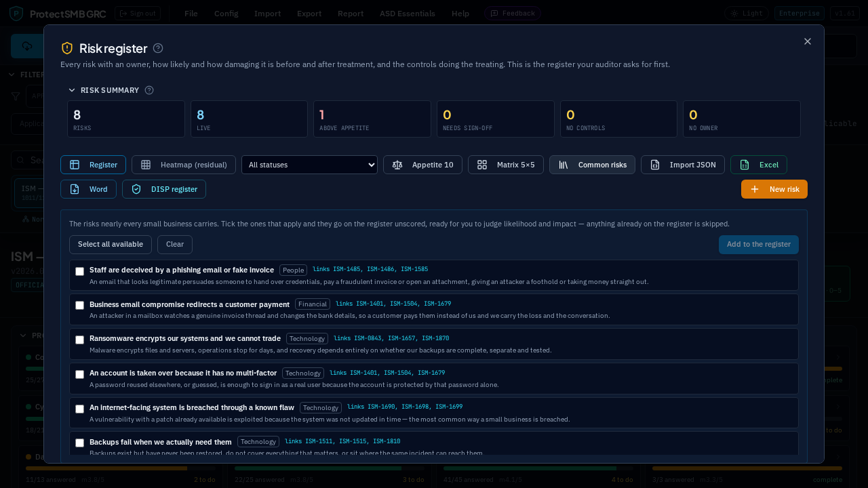Click the Needs Sign-off summary card
The height and width of the screenshot is (488, 868).
click(x=496, y=119)
